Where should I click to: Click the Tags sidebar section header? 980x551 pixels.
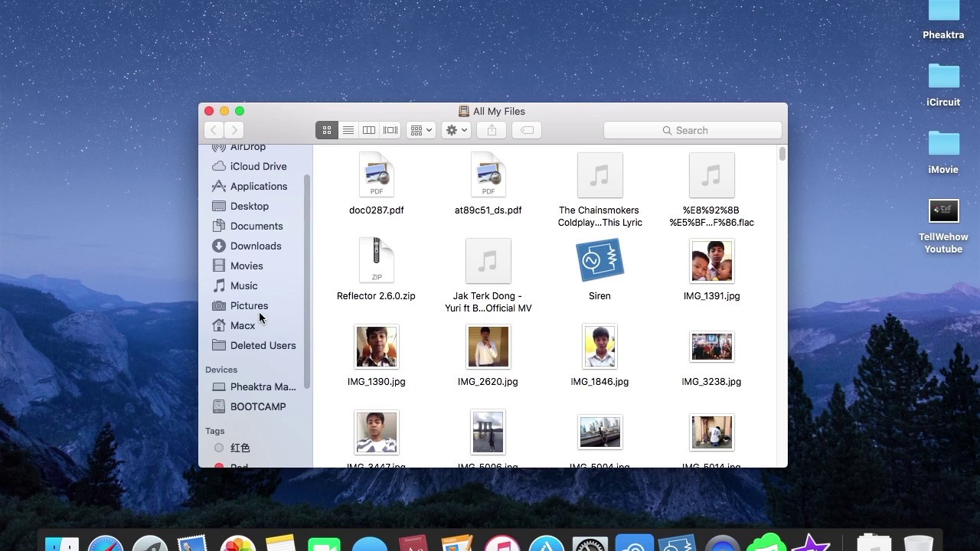click(215, 431)
